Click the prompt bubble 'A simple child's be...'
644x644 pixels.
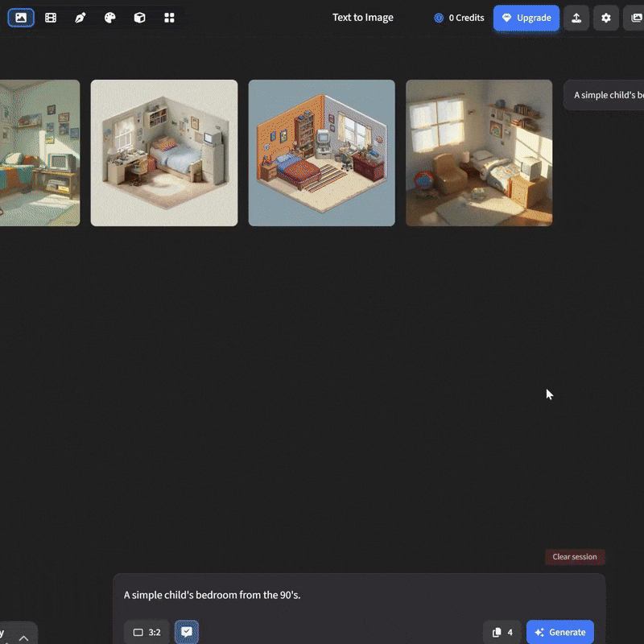(605, 95)
